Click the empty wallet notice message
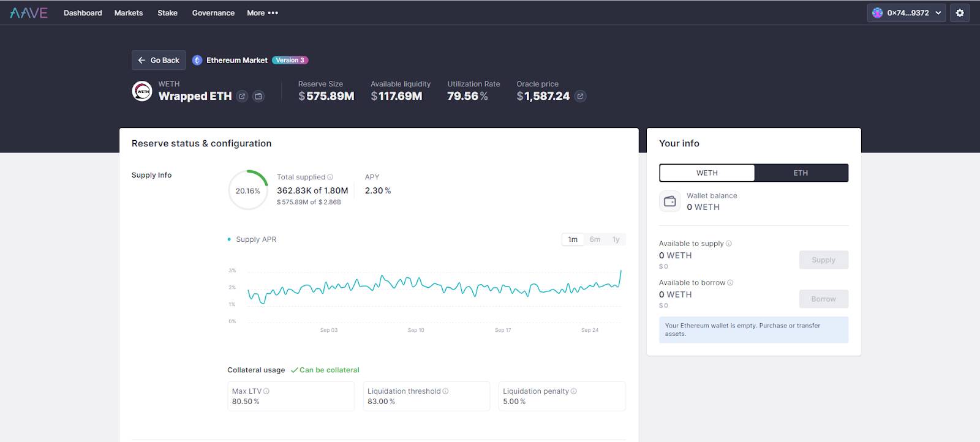The height and width of the screenshot is (442, 980). click(754, 330)
